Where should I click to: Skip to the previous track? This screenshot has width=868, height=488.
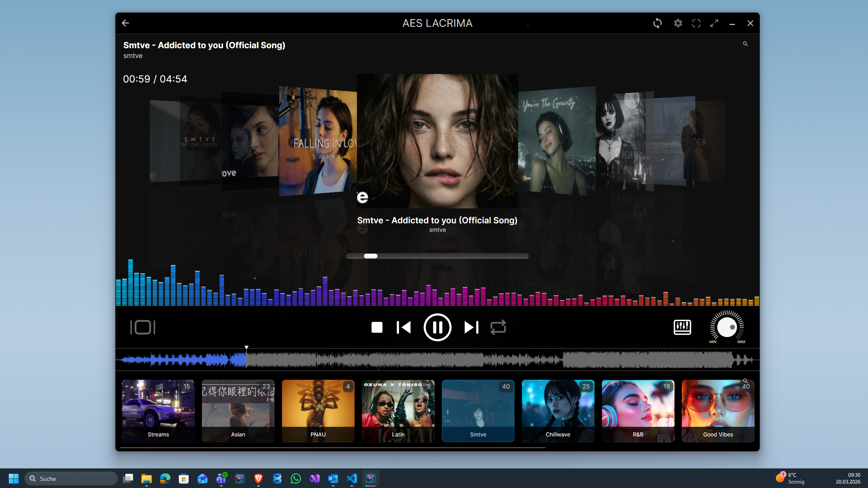[403, 327]
